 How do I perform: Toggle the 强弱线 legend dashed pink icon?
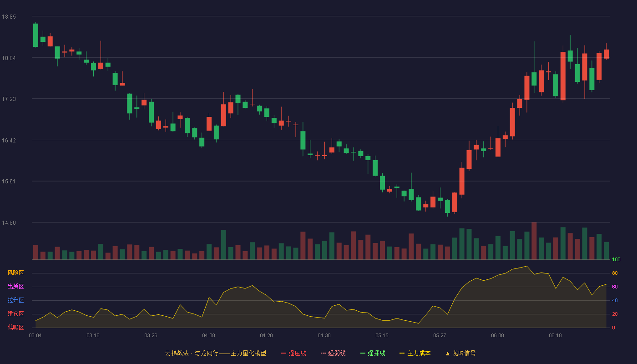tap(324, 353)
